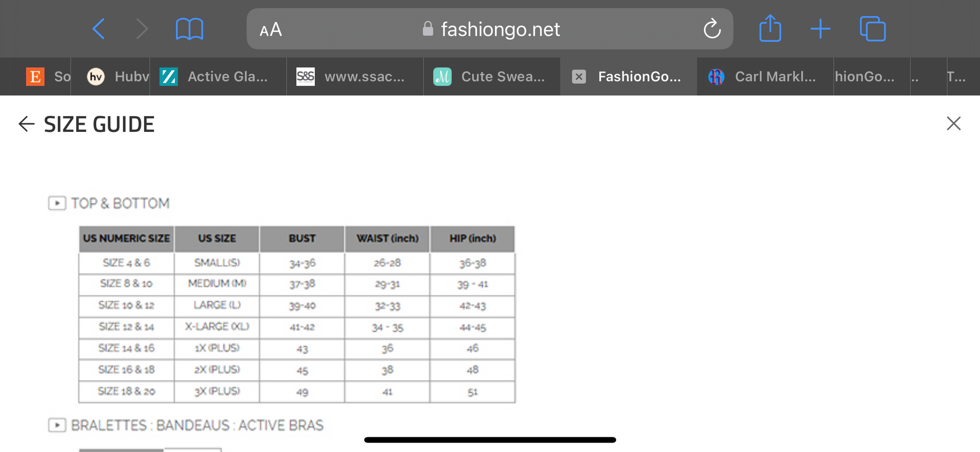
Task: Open the Cute Swea... tab
Action: pos(492,77)
